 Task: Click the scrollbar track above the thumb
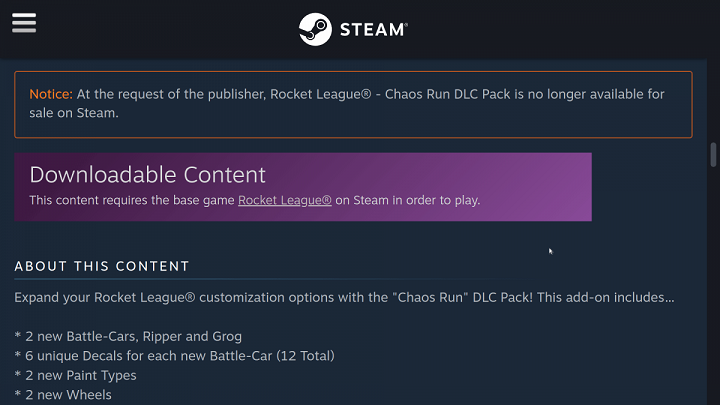(x=713, y=101)
